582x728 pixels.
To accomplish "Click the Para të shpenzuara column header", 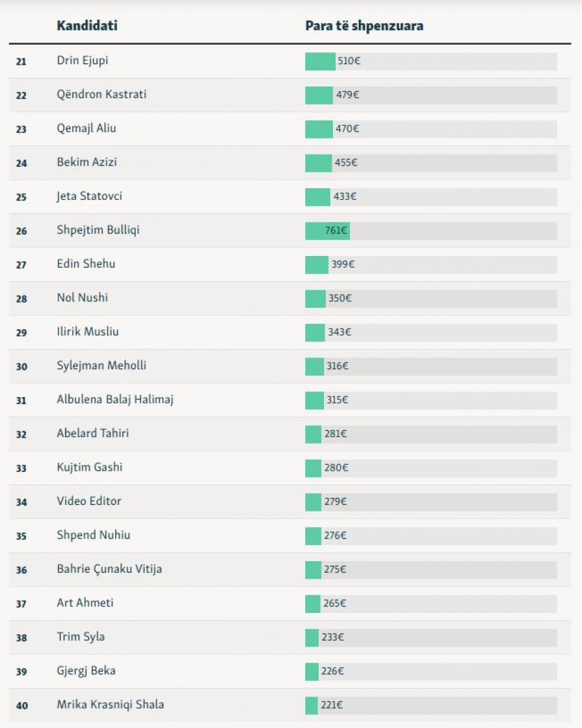I will (x=364, y=27).
